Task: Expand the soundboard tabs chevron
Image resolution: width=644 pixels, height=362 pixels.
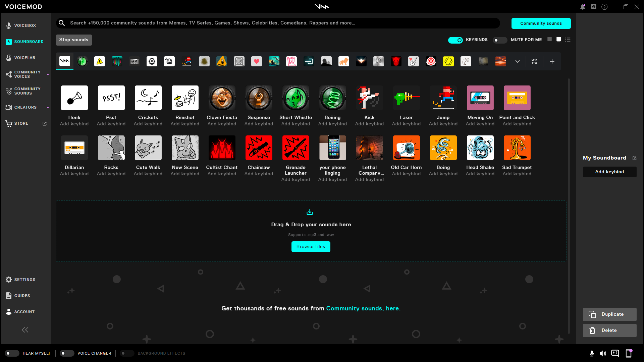Action: coord(517,61)
